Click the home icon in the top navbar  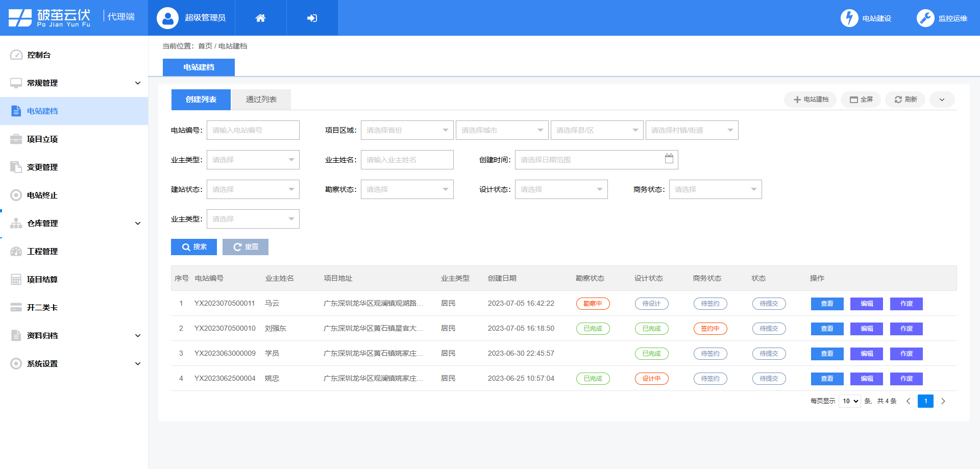click(x=260, y=17)
